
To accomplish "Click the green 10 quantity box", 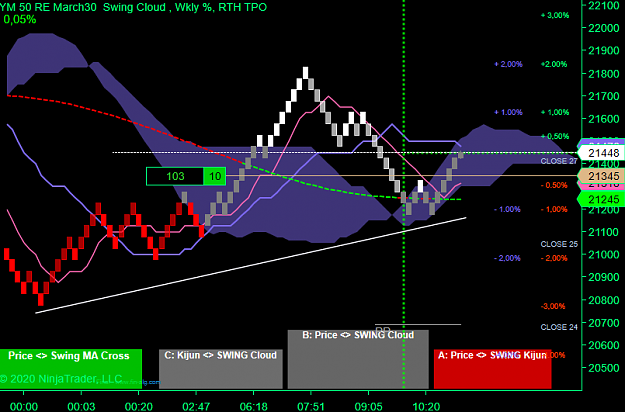I will (x=215, y=176).
